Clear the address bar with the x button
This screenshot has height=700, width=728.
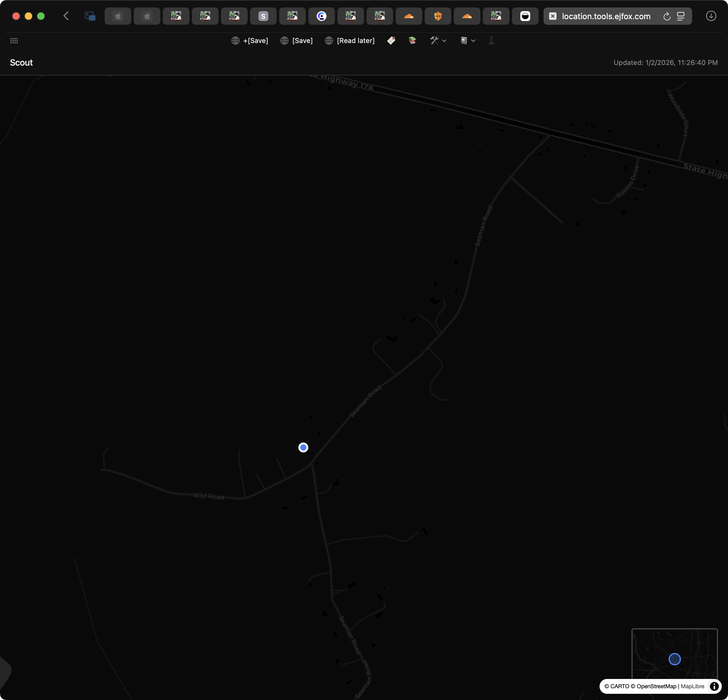pyautogui.click(x=553, y=16)
